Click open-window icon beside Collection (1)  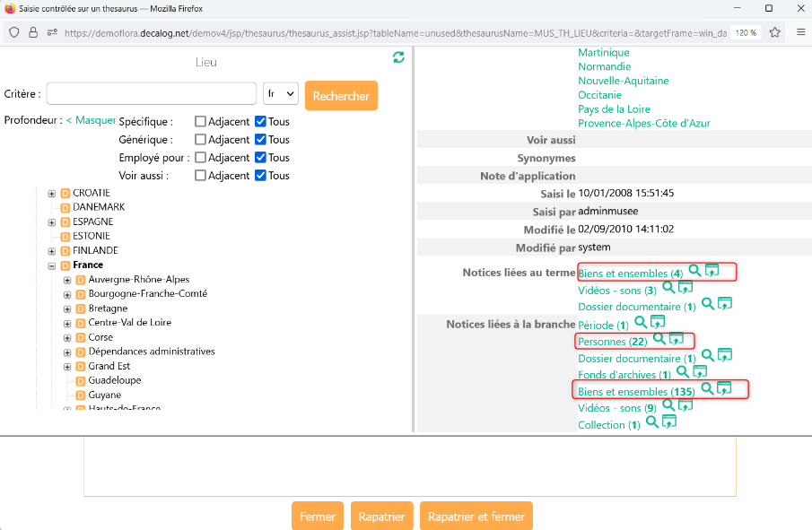[x=669, y=421]
